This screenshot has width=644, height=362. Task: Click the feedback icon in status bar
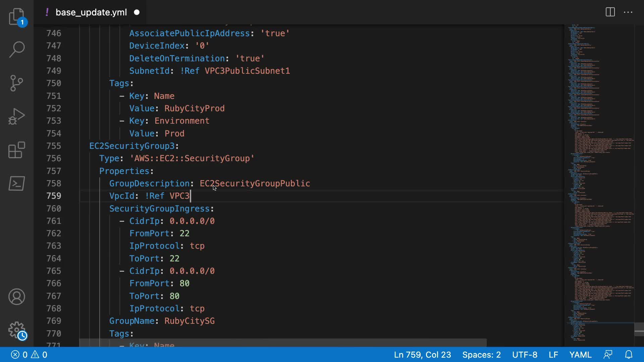point(608,355)
